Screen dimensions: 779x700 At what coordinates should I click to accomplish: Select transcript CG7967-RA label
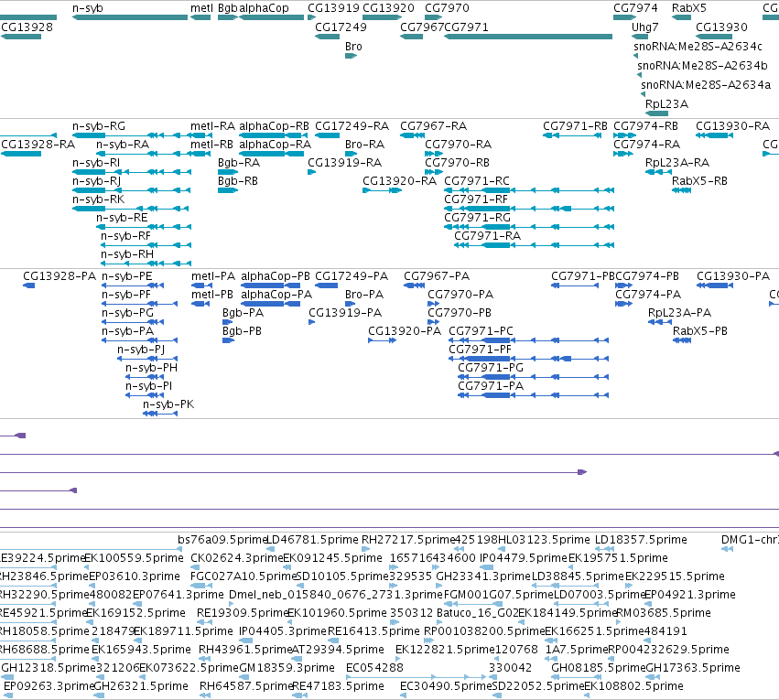tap(434, 126)
